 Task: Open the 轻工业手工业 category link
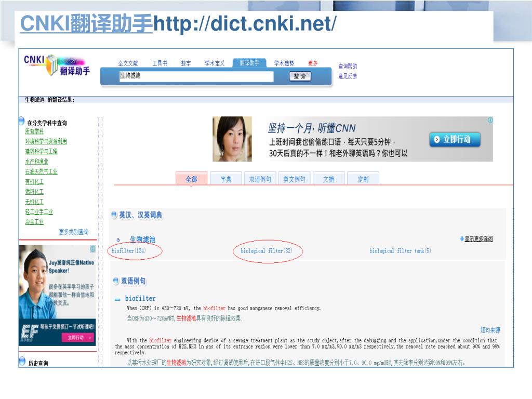pyautogui.click(x=38, y=212)
